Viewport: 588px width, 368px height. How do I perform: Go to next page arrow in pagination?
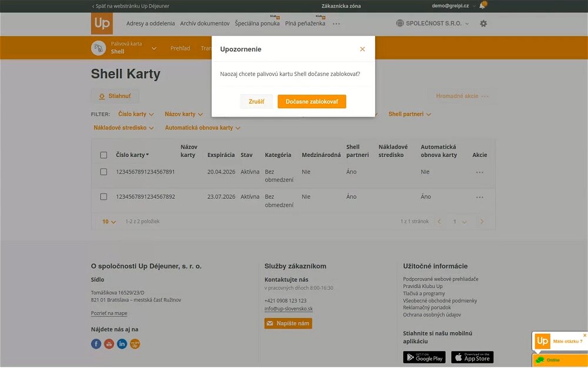tap(482, 222)
